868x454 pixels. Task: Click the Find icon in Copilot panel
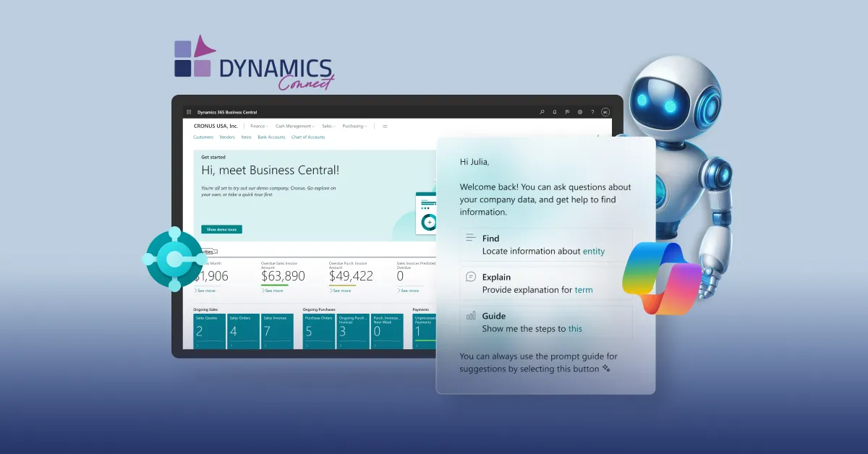click(x=471, y=237)
